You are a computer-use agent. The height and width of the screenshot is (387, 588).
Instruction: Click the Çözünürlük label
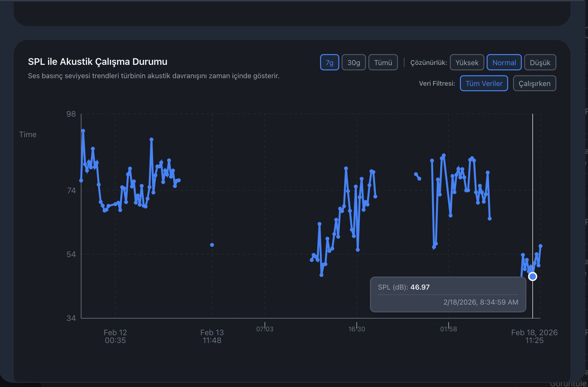[x=429, y=63]
